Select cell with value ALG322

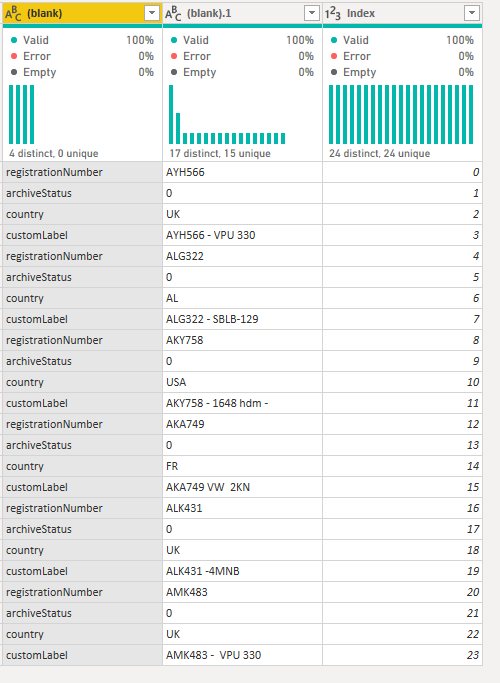click(242, 256)
